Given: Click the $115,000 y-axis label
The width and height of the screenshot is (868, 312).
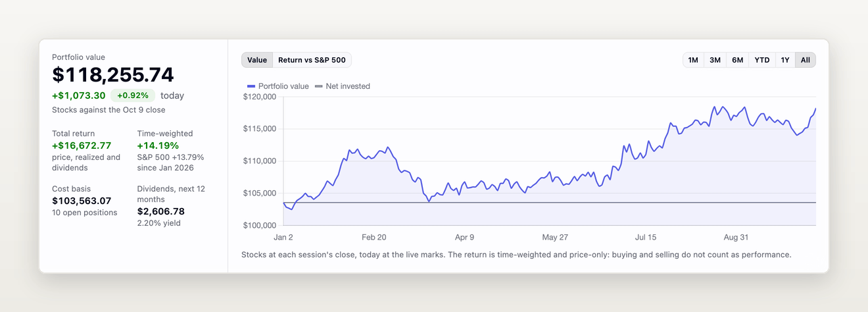Looking at the screenshot, I should click(261, 129).
